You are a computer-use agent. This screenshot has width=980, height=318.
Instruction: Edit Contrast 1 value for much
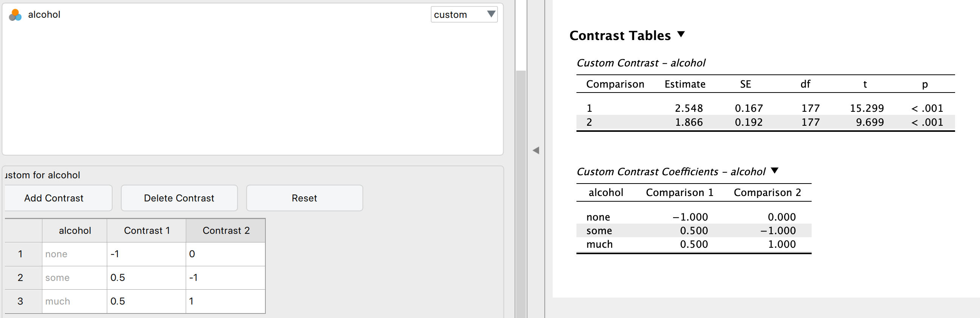click(146, 301)
